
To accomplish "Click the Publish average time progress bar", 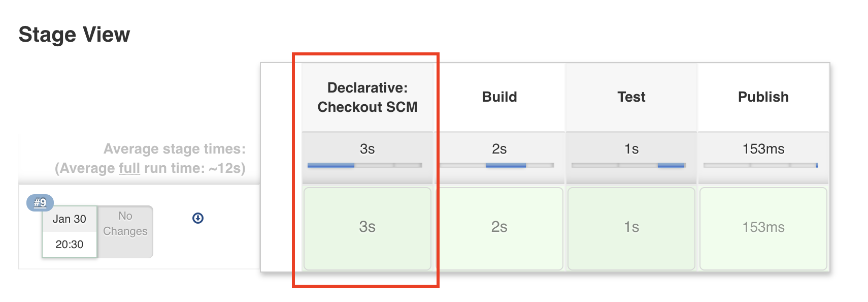I will (x=760, y=165).
